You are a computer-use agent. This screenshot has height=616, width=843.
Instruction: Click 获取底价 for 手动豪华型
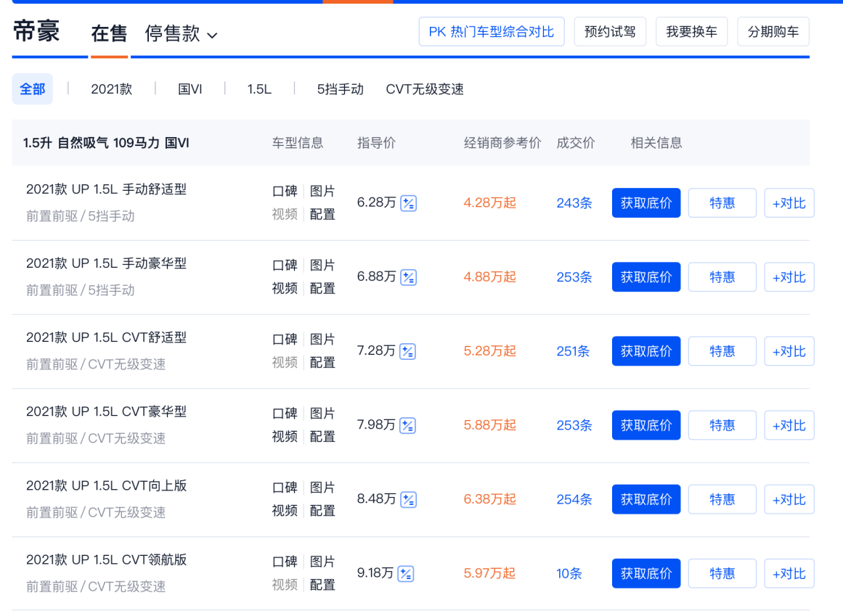tap(646, 277)
